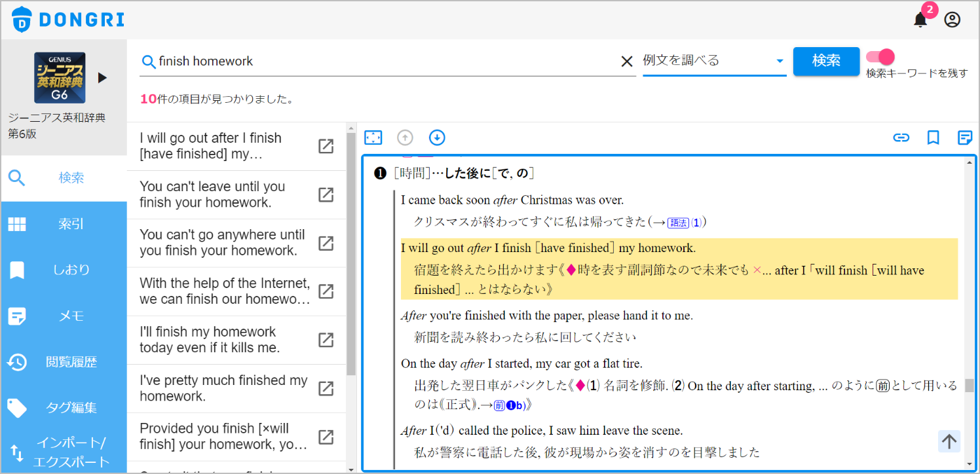The height and width of the screenshot is (474, 980).
Task: Open 'You can't leave until' result in new window
Action: [x=326, y=194]
